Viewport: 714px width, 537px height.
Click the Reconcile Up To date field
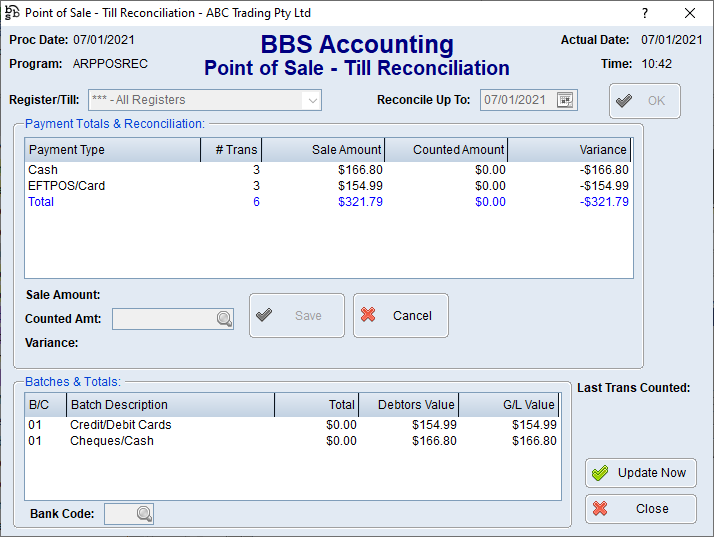517,100
